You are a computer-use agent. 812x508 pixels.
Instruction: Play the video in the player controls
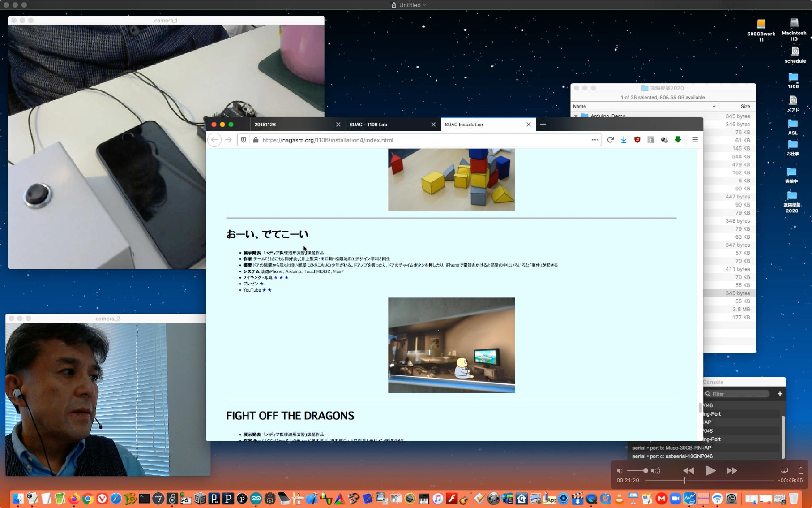click(x=710, y=470)
